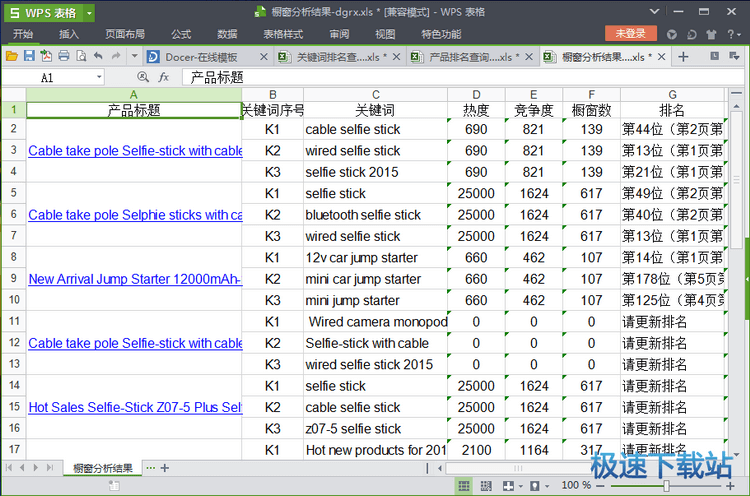
Task: Switch to Page Break Preview icon
Action: tap(486, 486)
